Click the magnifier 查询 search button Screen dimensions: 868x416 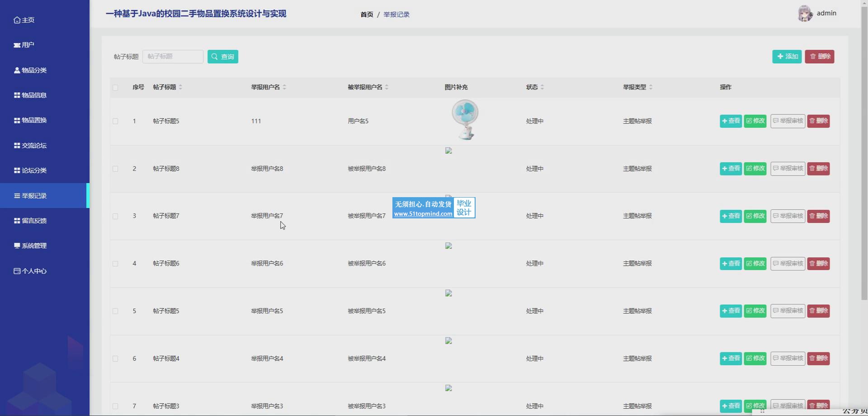[x=222, y=57]
